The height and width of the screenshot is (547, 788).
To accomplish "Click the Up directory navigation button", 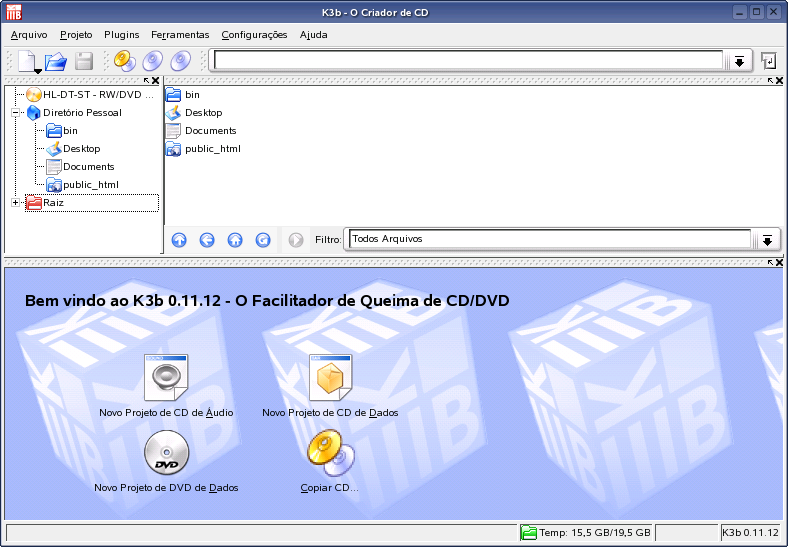I will coord(179,240).
